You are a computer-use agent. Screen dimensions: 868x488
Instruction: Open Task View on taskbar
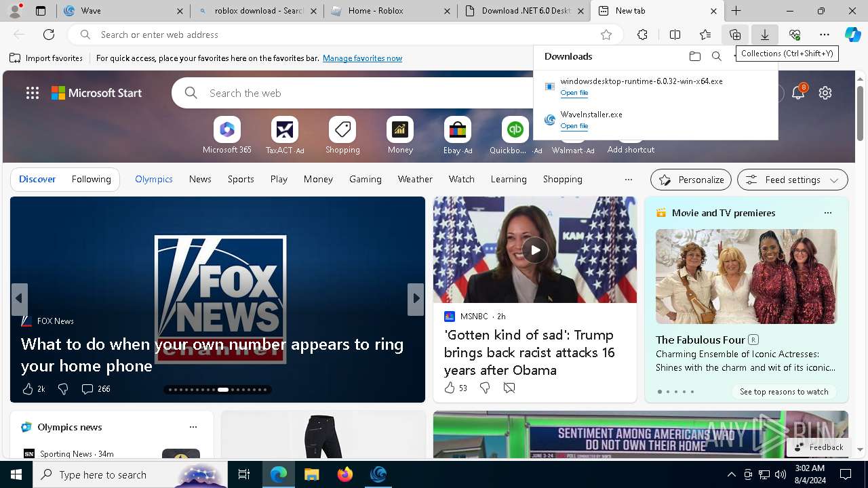point(244,474)
